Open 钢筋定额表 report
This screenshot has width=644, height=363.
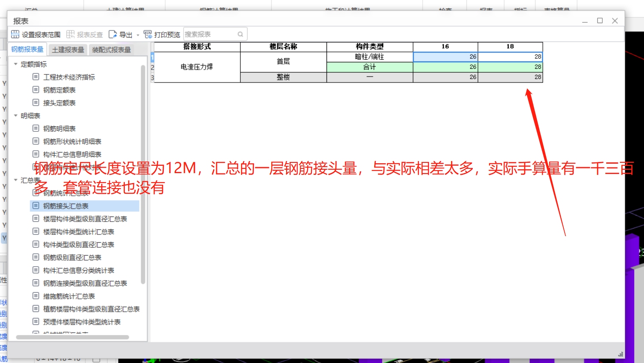click(x=59, y=90)
